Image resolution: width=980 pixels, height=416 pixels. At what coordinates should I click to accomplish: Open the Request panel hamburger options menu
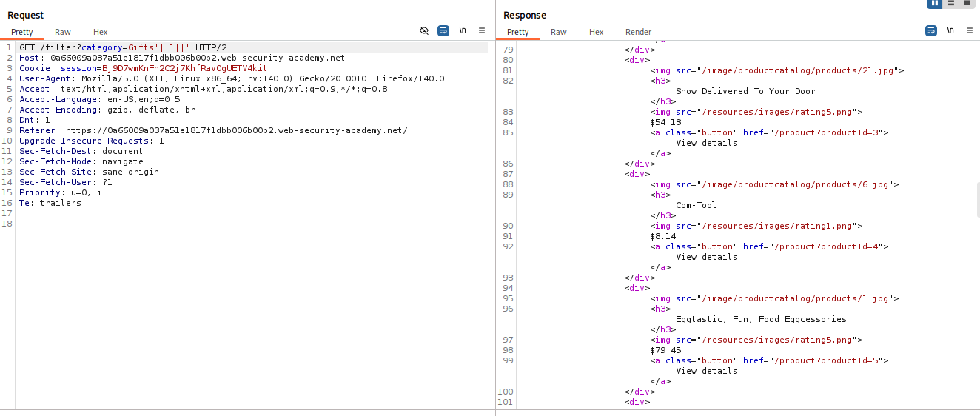click(482, 30)
